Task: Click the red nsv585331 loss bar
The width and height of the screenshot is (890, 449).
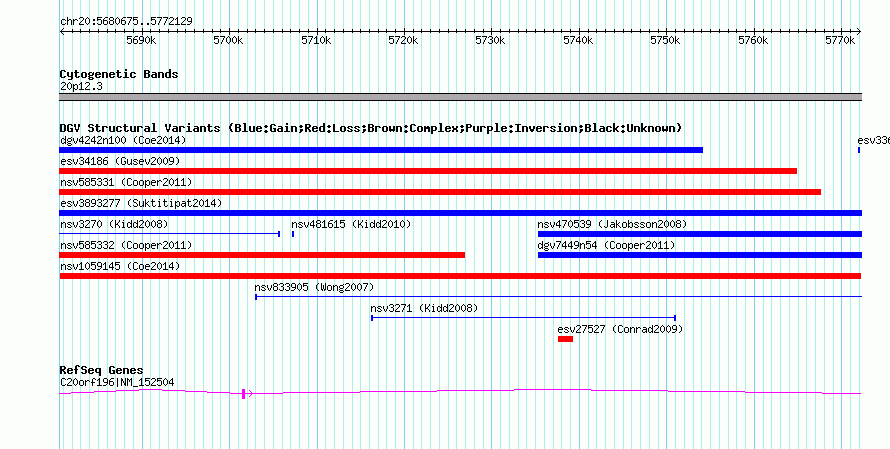Action: coord(440,192)
